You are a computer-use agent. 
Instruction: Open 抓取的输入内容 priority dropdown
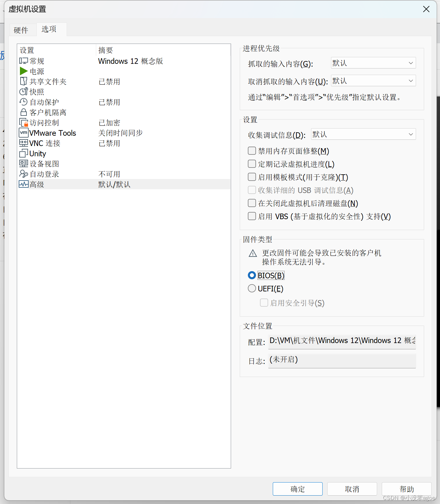click(373, 63)
